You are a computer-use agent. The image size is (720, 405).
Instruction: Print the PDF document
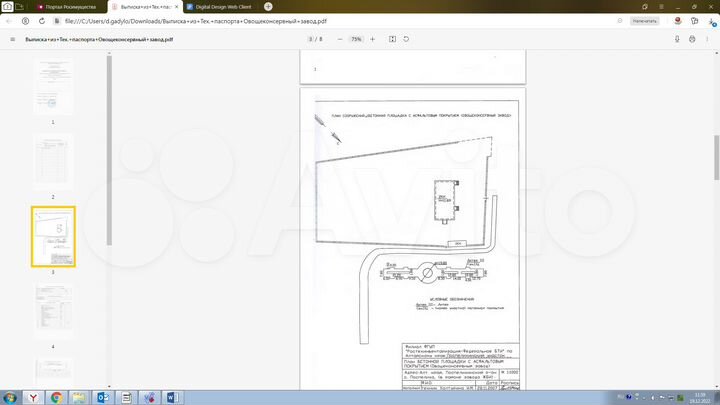click(692, 39)
